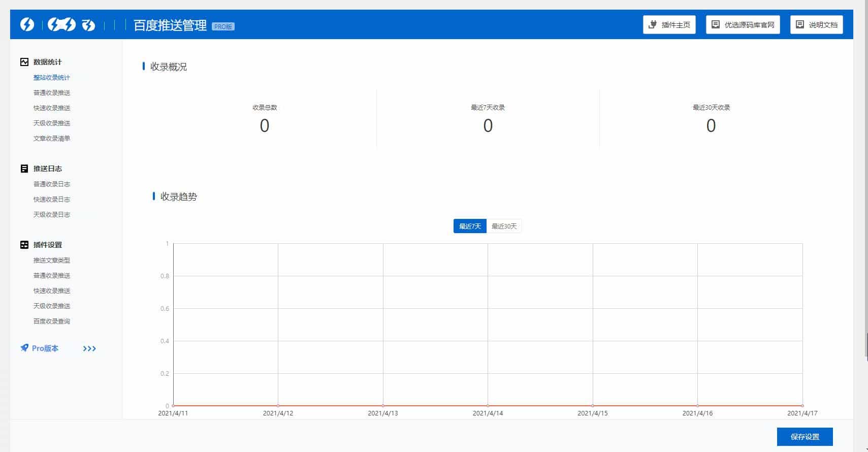Open 整站收录统计 in the sidebar
This screenshot has height=452, width=868.
point(52,78)
